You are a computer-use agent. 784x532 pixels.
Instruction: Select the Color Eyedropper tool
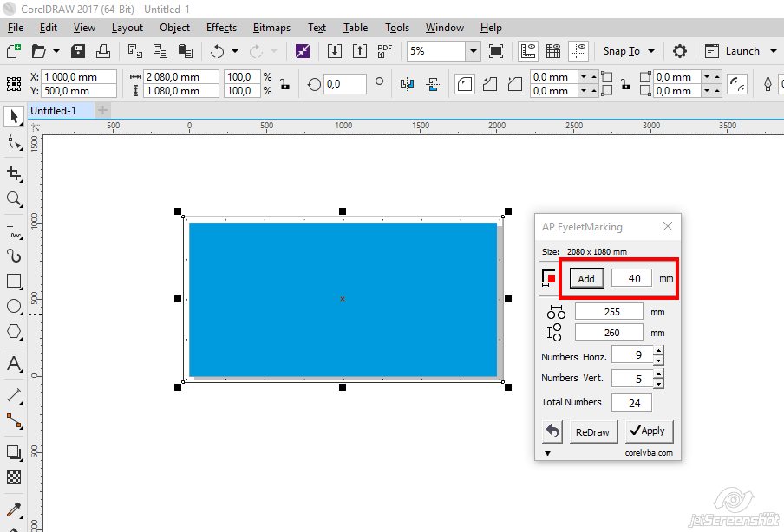pyautogui.click(x=15, y=509)
